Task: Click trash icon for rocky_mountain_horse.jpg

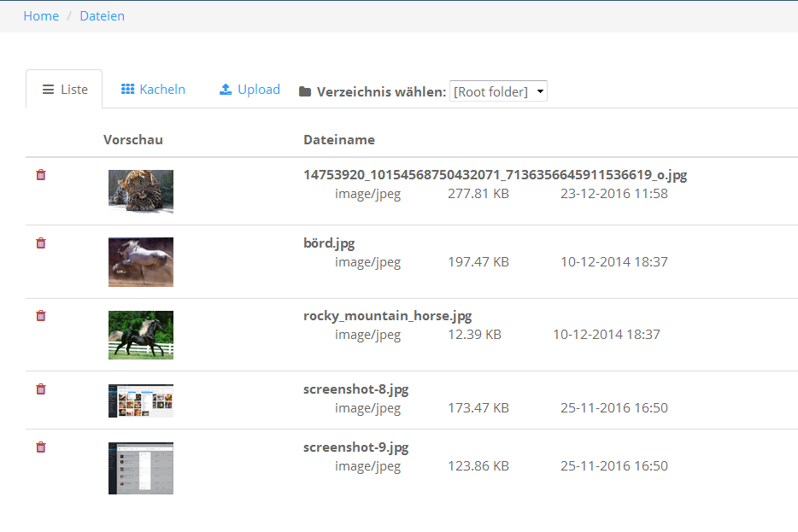Action: pos(41,316)
